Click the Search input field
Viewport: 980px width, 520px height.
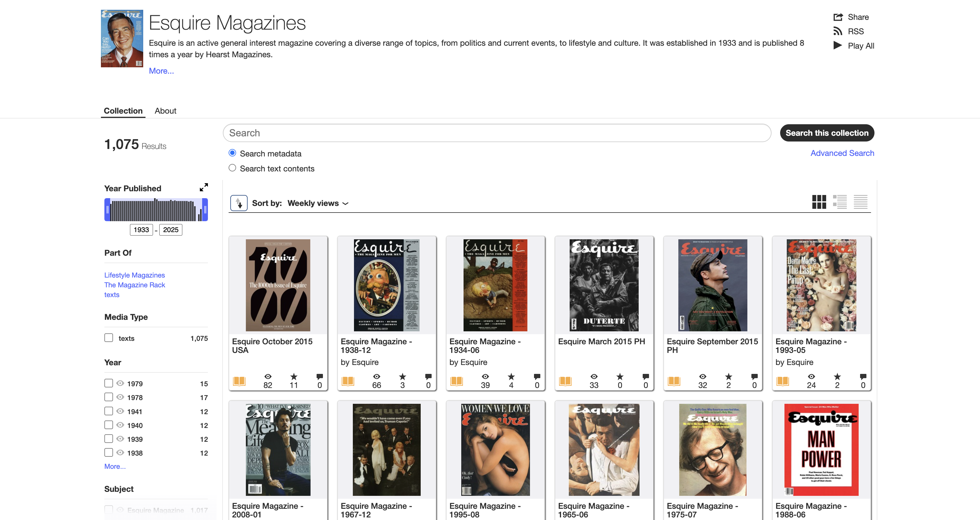pos(497,133)
